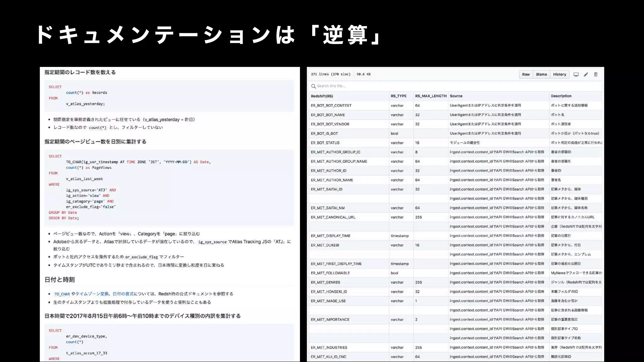Image resolution: width=644 pixels, height=362 pixels.
Task: Click the RS_TYPE column header
Action: pos(398,96)
